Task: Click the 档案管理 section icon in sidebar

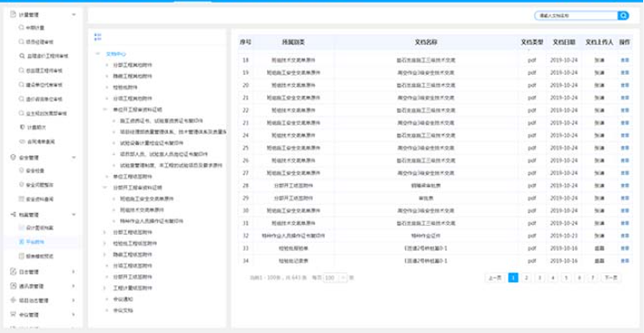Action: click(13, 214)
